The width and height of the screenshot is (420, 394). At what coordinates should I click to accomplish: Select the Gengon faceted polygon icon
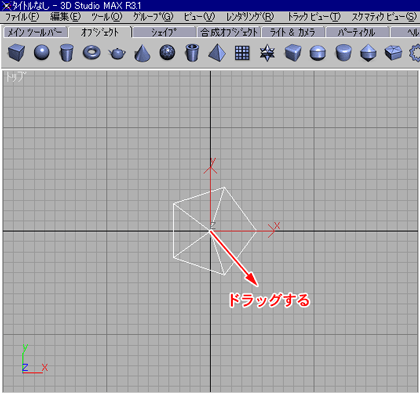tap(393, 53)
